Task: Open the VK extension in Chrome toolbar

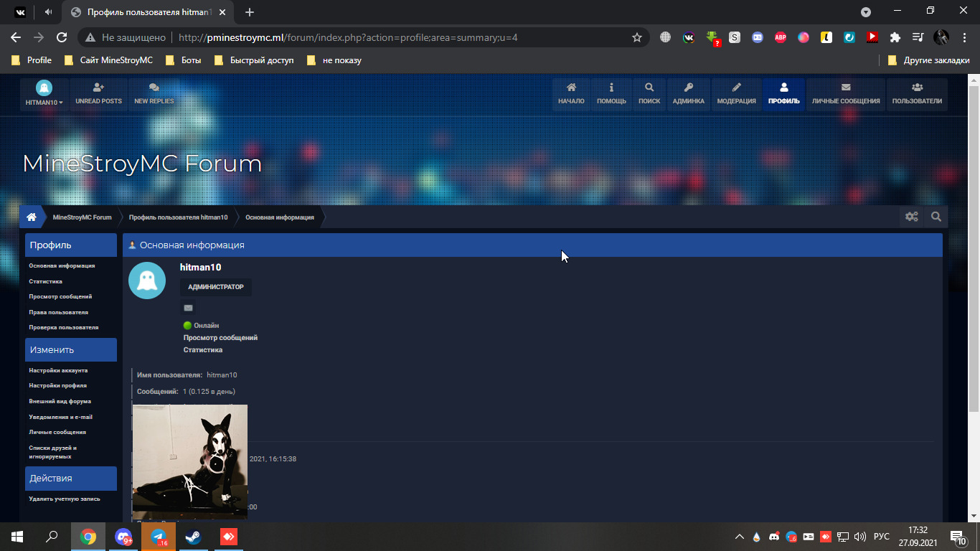Action: pyautogui.click(x=689, y=37)
